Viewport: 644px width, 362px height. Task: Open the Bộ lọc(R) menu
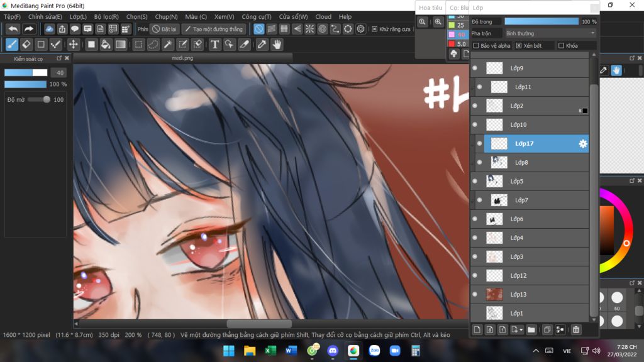coord(106,17)
